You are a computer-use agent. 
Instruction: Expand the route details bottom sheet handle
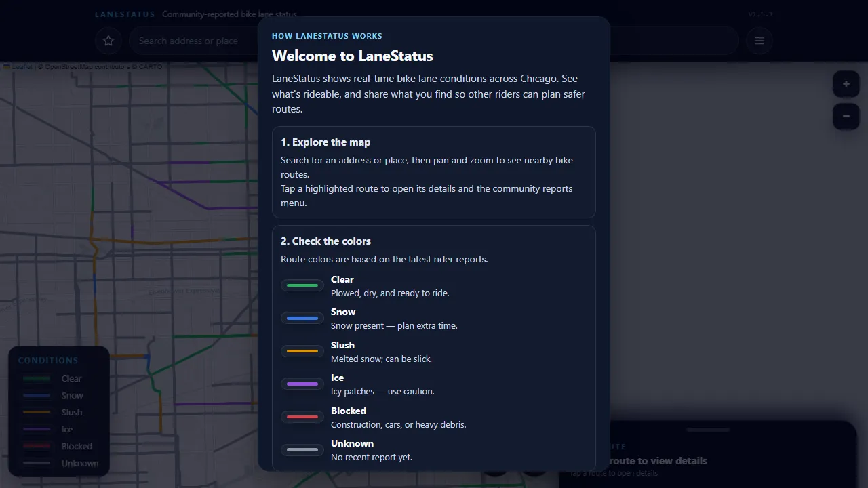point(707,429)
